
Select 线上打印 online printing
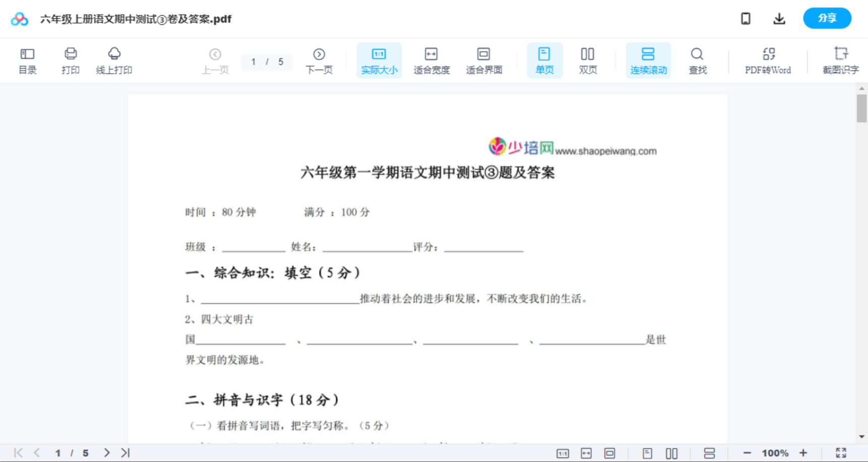point(114,60)
